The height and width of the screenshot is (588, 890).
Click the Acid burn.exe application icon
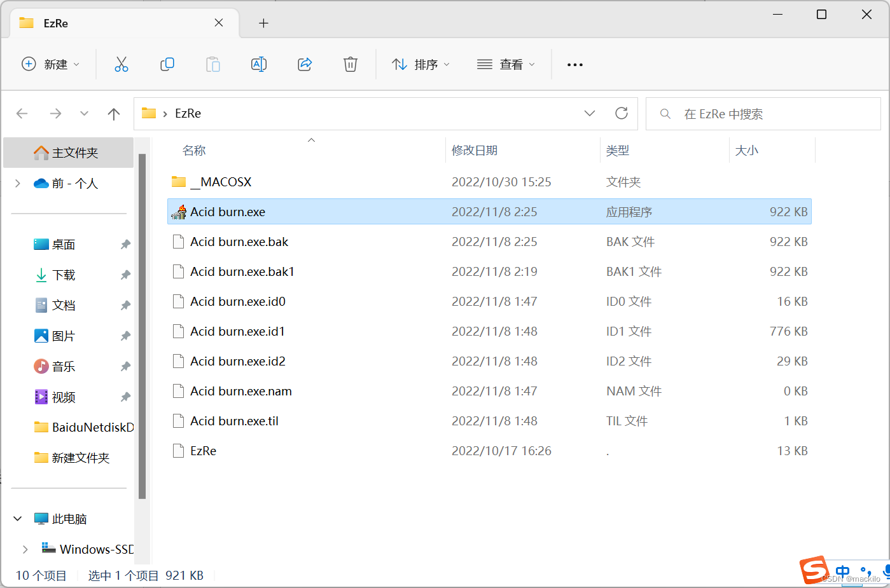(x=179, y=212)
